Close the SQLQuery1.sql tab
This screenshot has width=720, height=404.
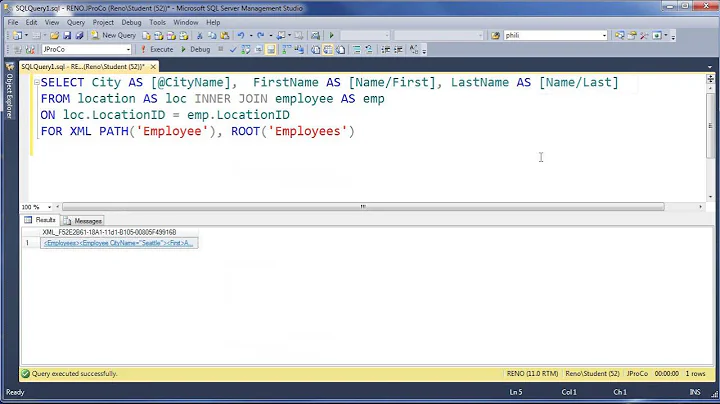point(153,67)
